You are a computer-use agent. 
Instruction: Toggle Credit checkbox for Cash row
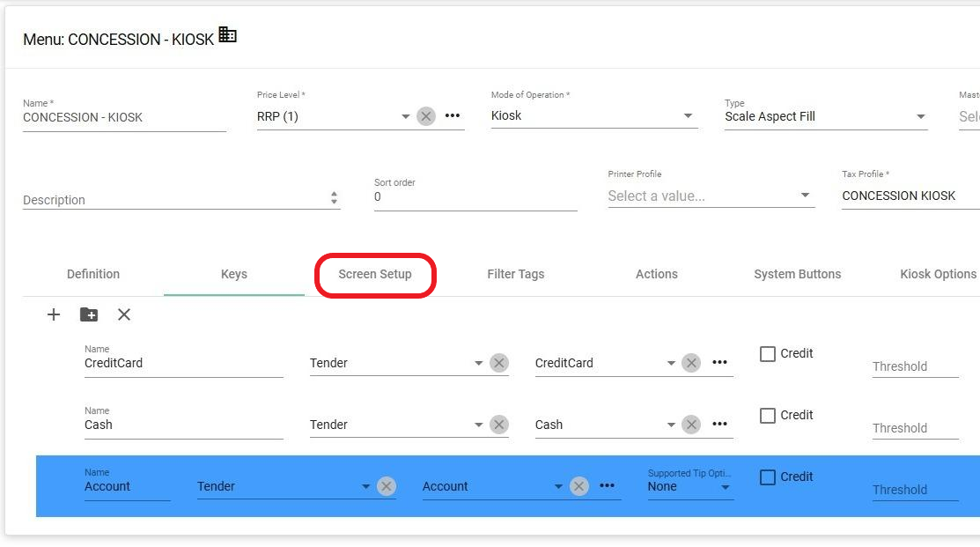[768, 416]
